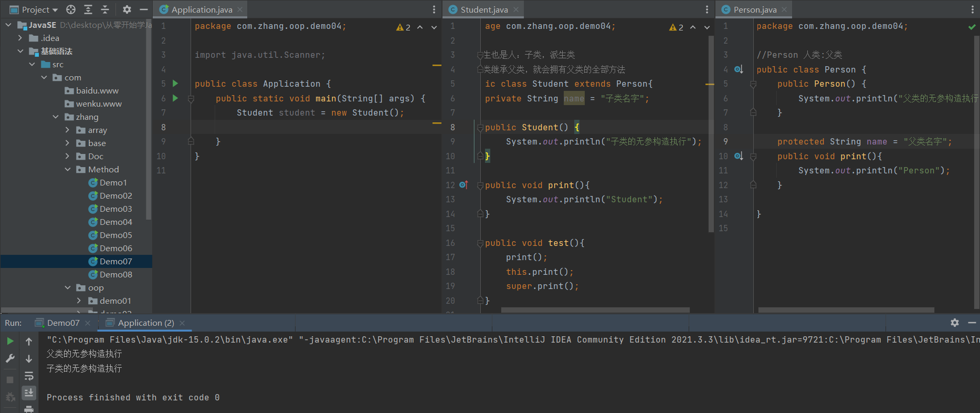The image size is (980, 413).
Task: Fold the main method in Application.java
Action: pyautogui.click(x=191, y=99)
